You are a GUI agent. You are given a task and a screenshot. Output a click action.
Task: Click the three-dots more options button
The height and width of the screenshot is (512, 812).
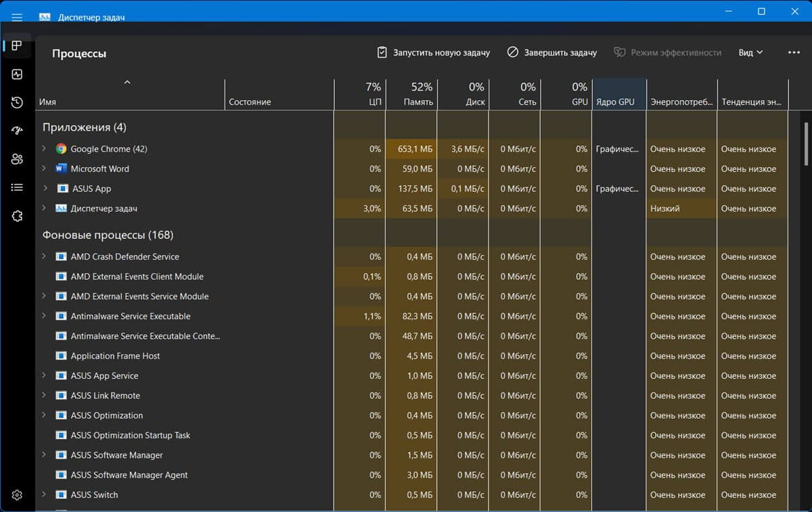pyautogui.click(x=794, y=52)
